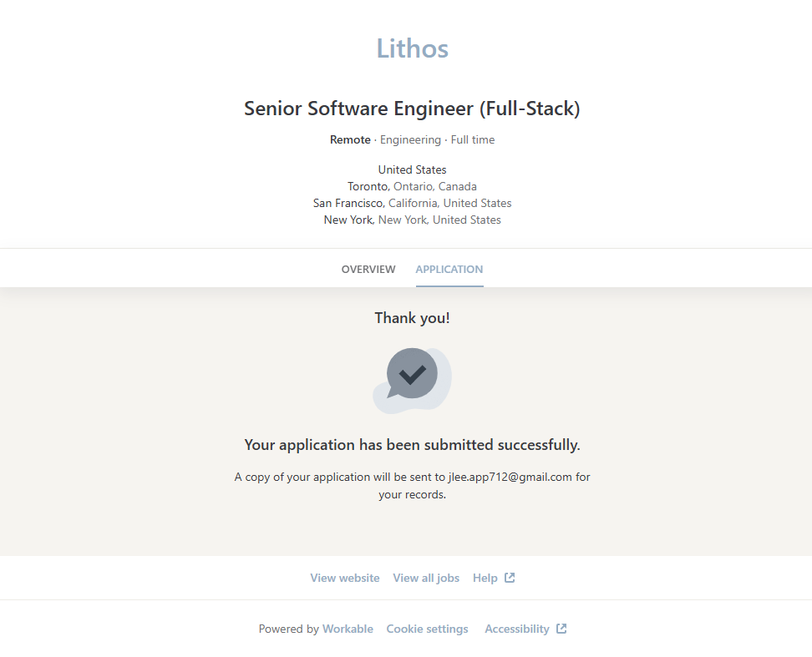Click the application submitted successfully message
Image resolution: width=812 pixels, height=657 pixels.
coord(412,445)
